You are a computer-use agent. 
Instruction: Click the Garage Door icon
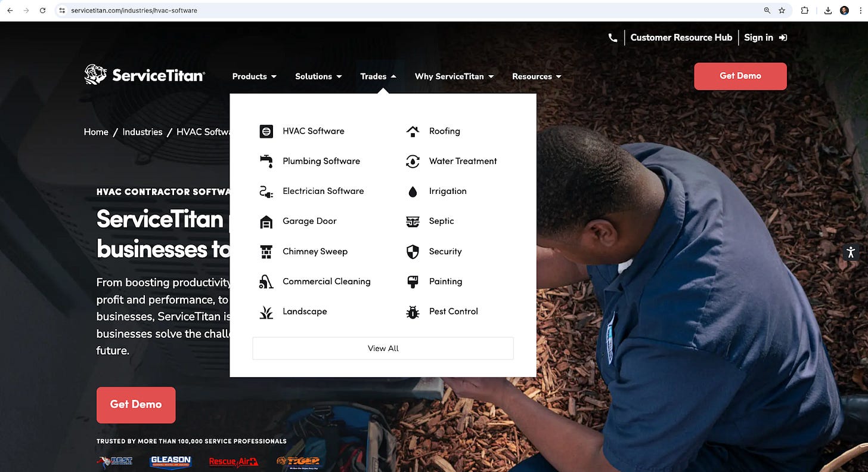pyautogui.click(x=266, y=221)
